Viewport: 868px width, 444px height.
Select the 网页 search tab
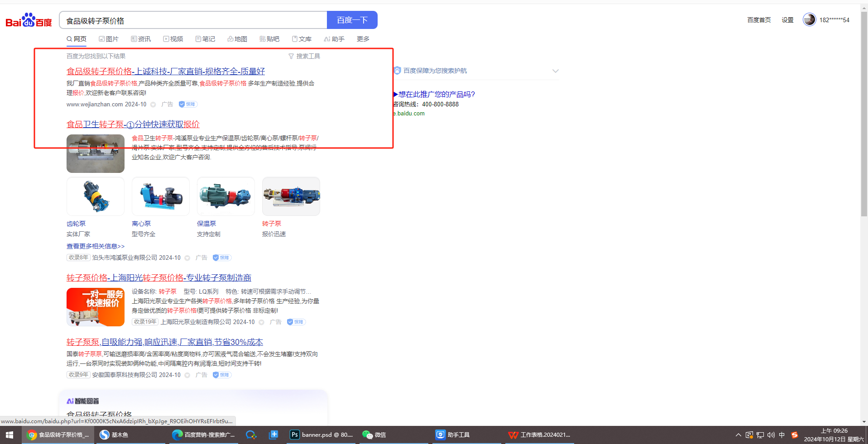pyautogui.click(x=77, y=39)
